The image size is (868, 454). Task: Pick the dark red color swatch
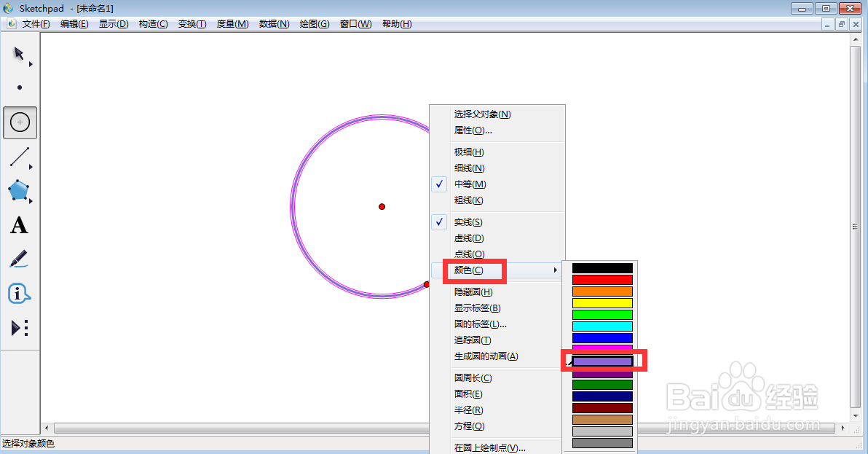click(602, 407)
